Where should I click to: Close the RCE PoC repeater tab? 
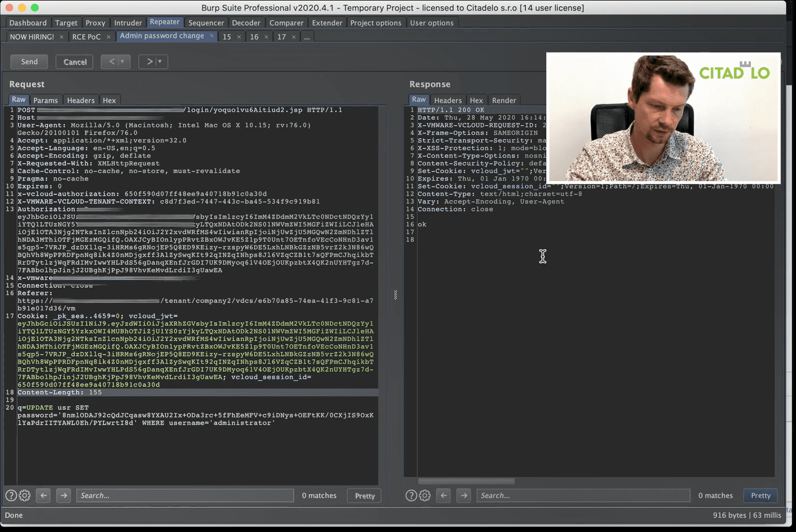tap(108, 37)
